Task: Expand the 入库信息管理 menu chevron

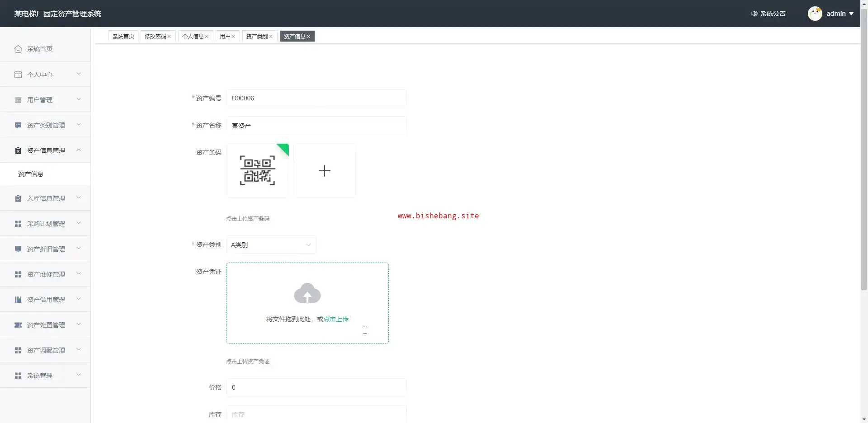Action: 79,198
